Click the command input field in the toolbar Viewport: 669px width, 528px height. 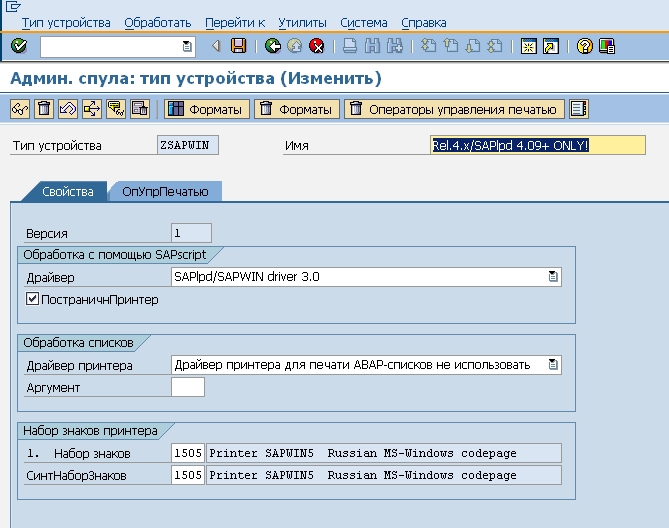tap(118, 46)
